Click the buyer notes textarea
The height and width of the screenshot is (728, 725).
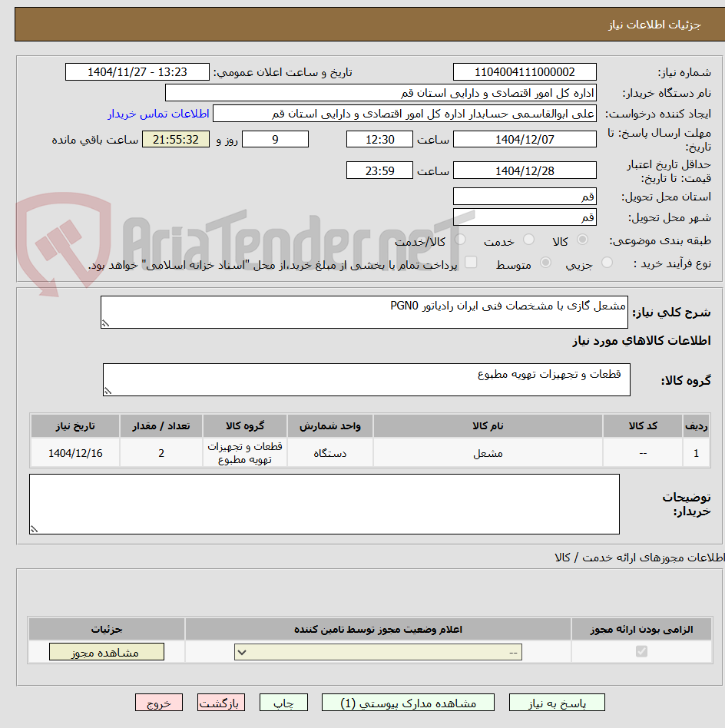(324, 504)
